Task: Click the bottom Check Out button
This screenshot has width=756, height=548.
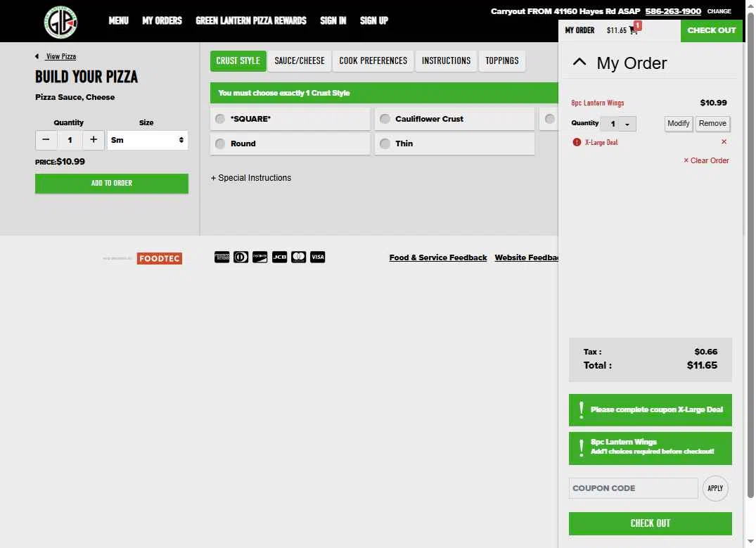Action: [x=651, y=523]
